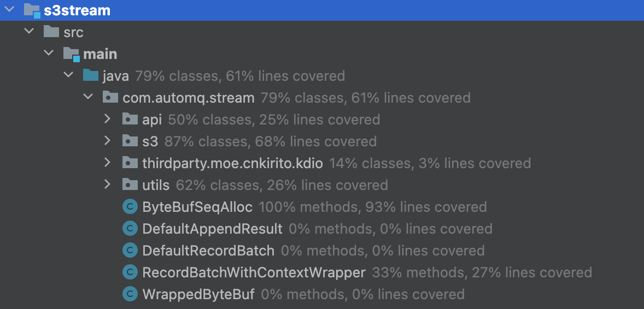The width and height of the screenshot is (644, 309).
Task: Click the WrappedByteBuf class icon
Action: click(x=130, y=294)
